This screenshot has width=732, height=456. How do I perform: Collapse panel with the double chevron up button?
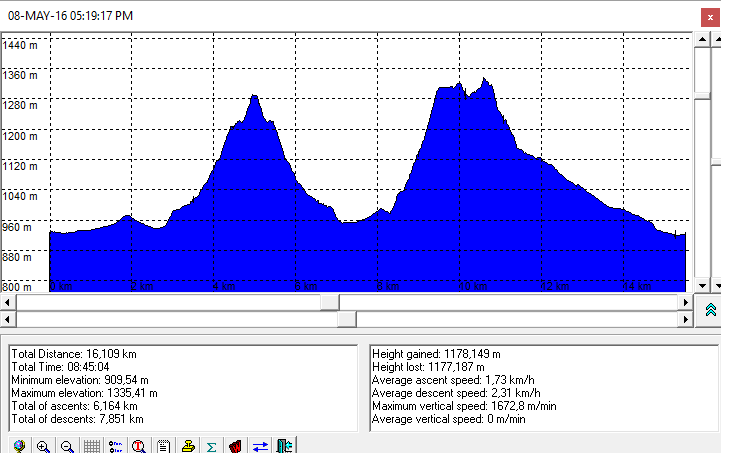[x=710, y=309]
